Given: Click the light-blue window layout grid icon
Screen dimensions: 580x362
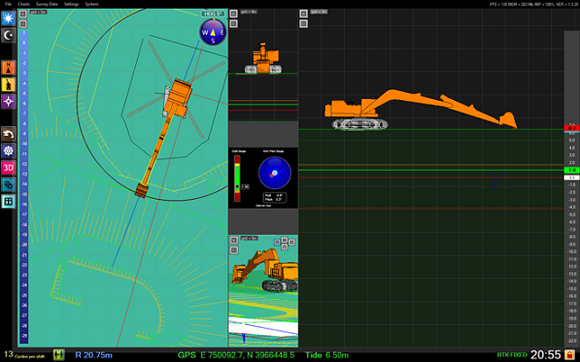Looking at the screenshot, I should [x=8, y=201].
